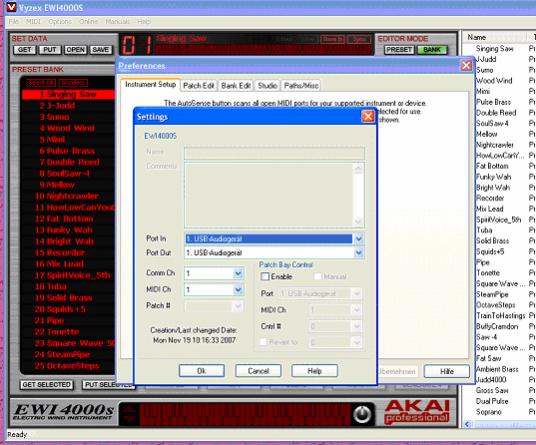Select Solid Brass in name list

pos(493,241)
